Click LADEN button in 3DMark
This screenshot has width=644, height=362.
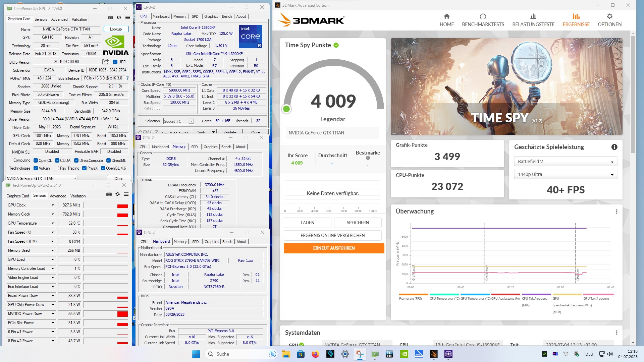307,223
